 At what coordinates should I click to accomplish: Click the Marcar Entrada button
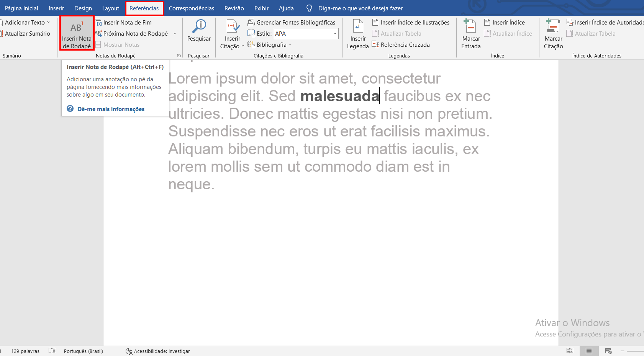[471, 34]
